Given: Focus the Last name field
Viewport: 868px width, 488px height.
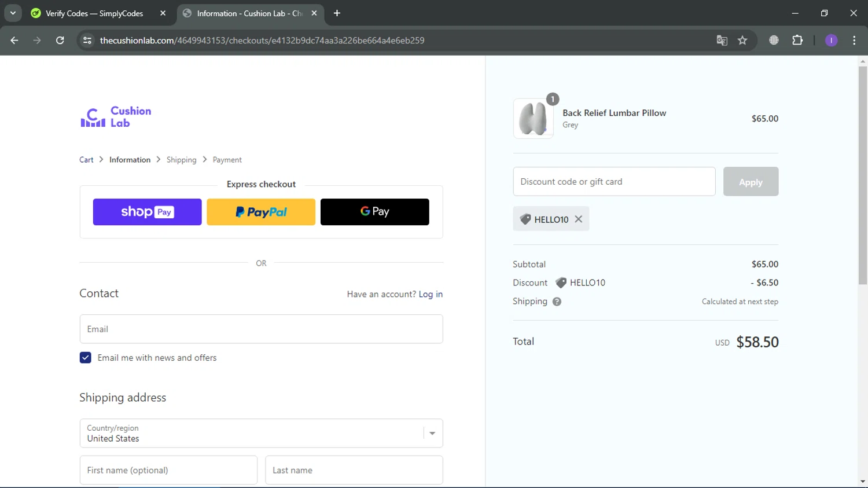Looking at the screenshot, I should pyautogui.click(x=354, y=470).
